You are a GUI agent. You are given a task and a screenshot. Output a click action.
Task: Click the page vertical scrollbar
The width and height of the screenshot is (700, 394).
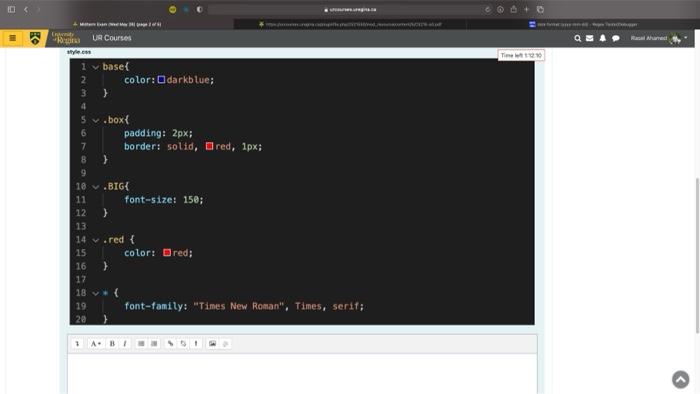tap(697, 255)
